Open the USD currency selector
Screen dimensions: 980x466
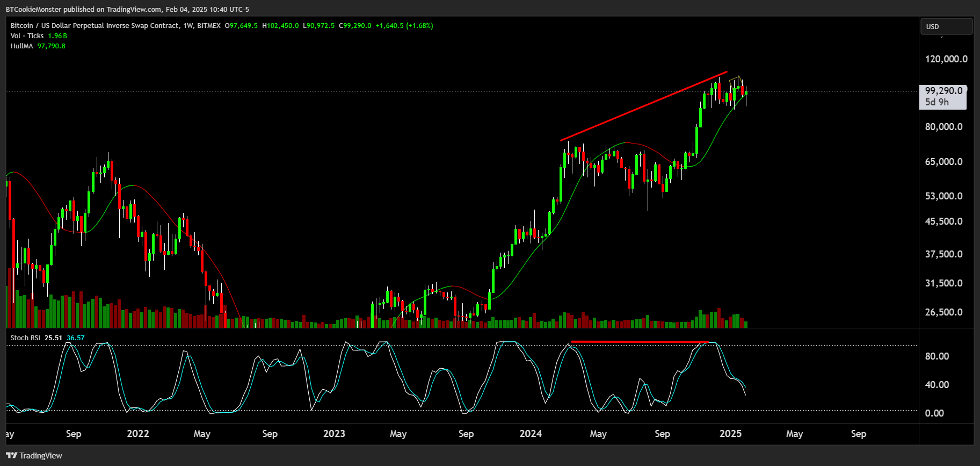[946, 26]
